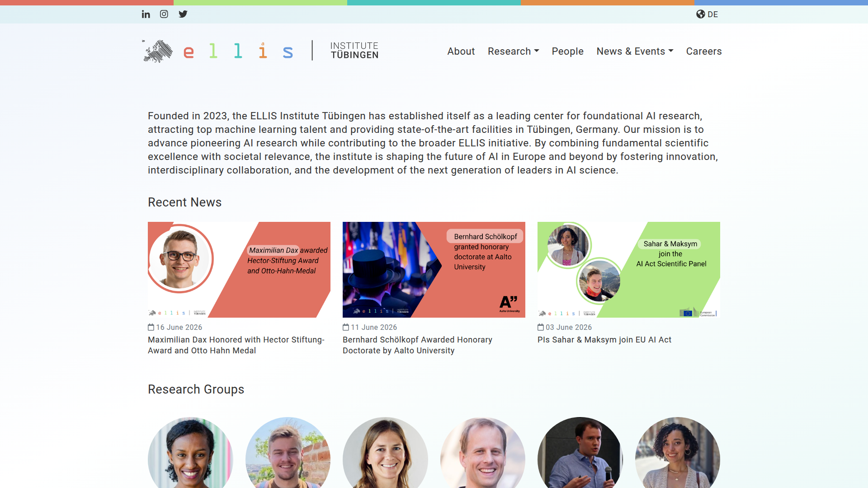
Task: Switch language to DE
Action: pos(713,14)
